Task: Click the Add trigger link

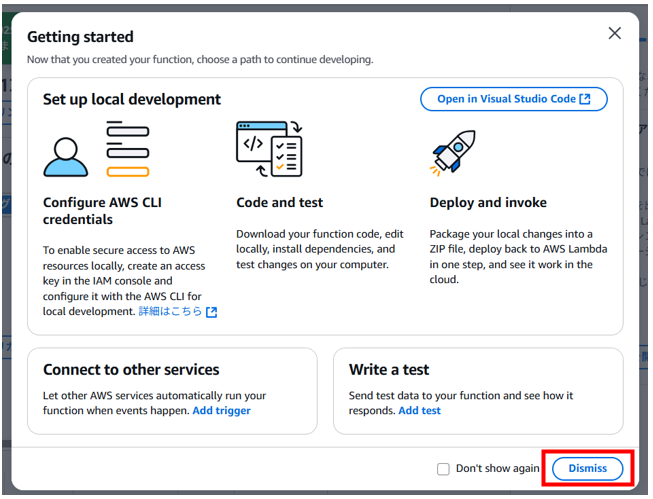Action: 222,411
